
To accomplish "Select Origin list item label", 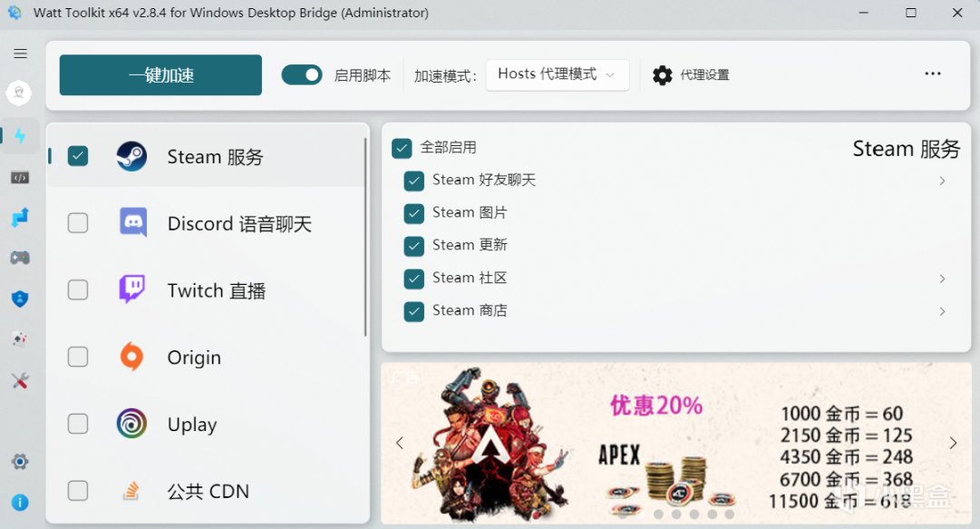I will (194, 357).
